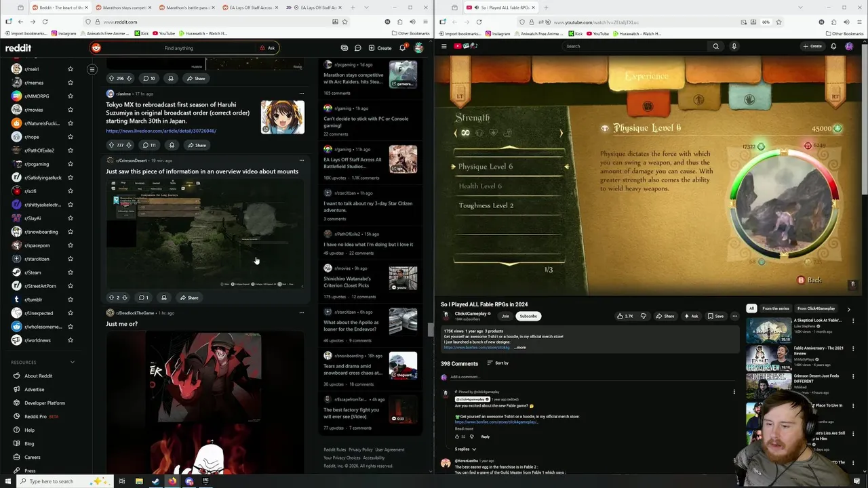Favorite r/pcgaming with its star

tap(70, 164)
